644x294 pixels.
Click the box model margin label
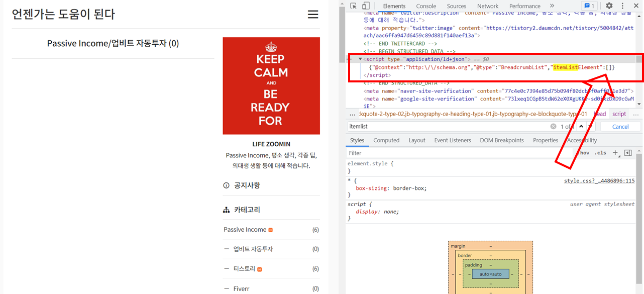[x=458, y=246]
